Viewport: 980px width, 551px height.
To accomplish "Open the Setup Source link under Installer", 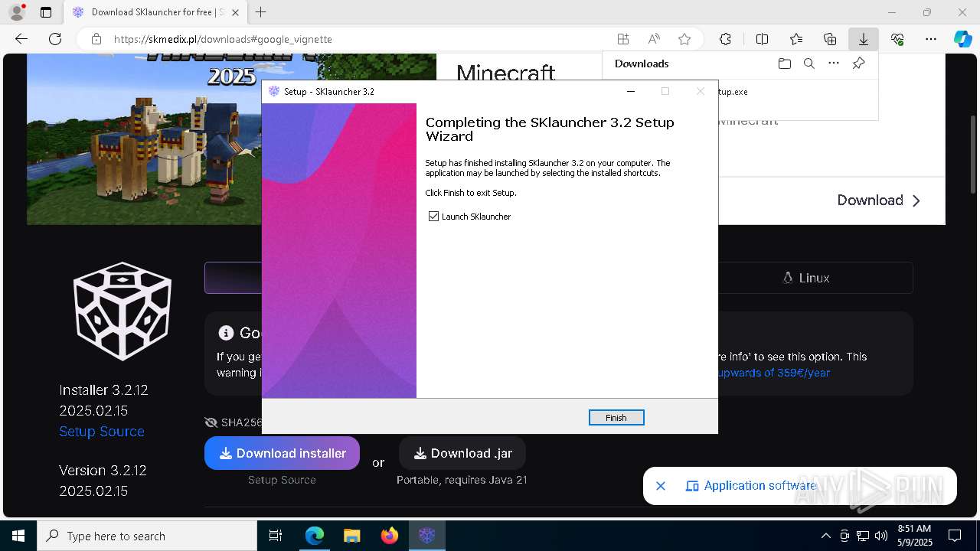I will pyautogui.click(x=102, y=432).
